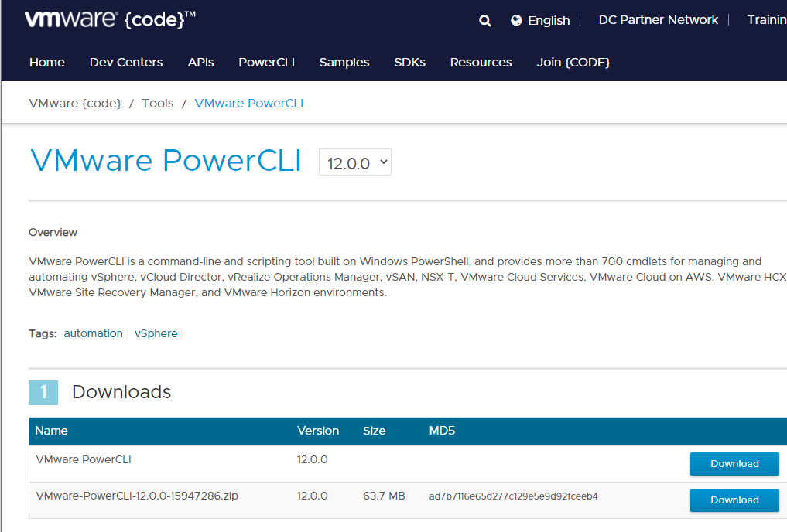This screenshot has height=532, width=787.
Task: Click Join {CODE} in navigation
Action: (x=573, y=62)
